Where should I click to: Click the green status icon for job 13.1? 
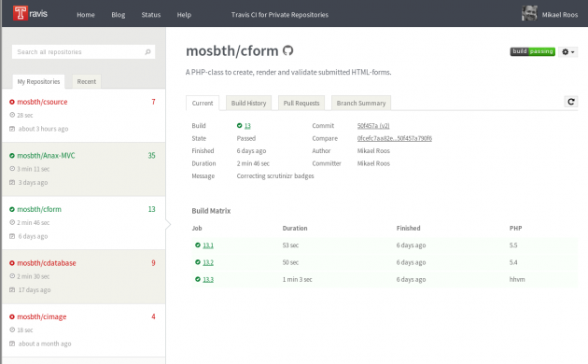[x=198, y=245]
